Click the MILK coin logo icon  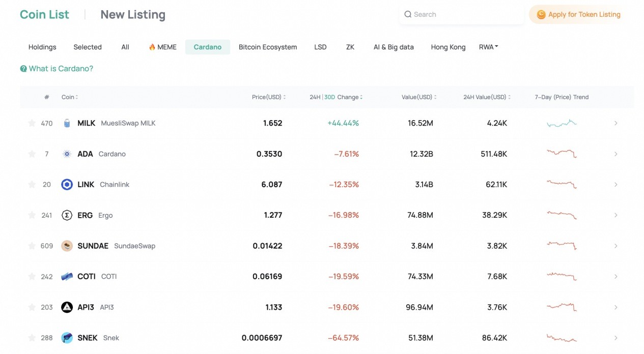point(67,123)
